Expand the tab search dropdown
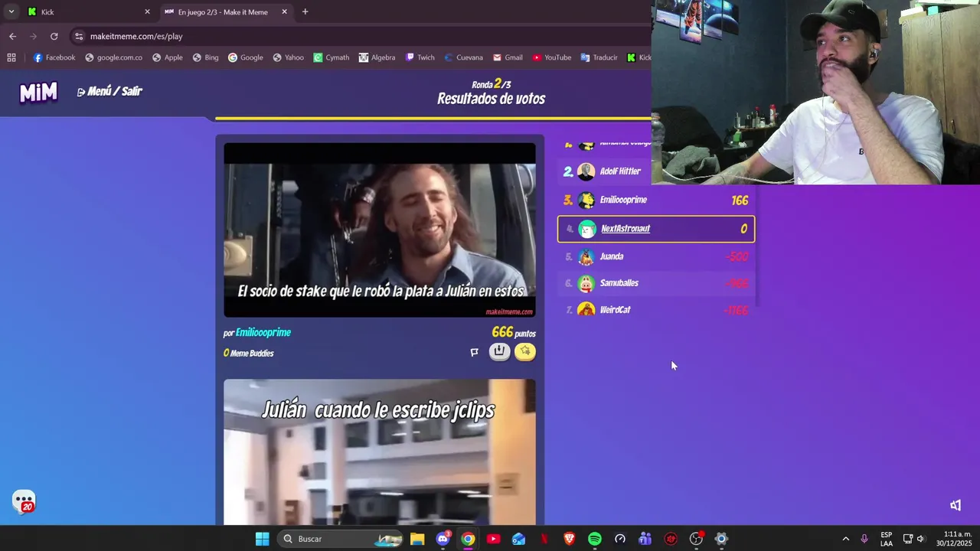 11,12
